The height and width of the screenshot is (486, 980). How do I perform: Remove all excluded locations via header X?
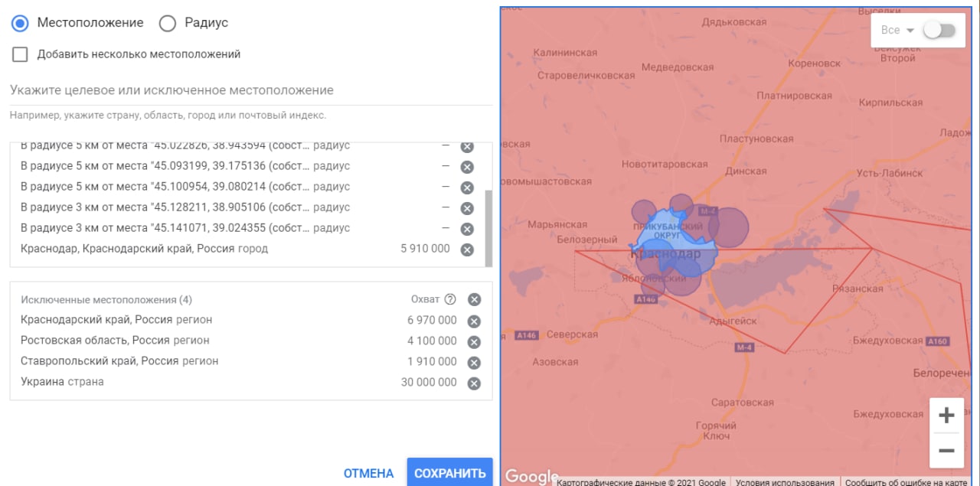tap(474, 300)
